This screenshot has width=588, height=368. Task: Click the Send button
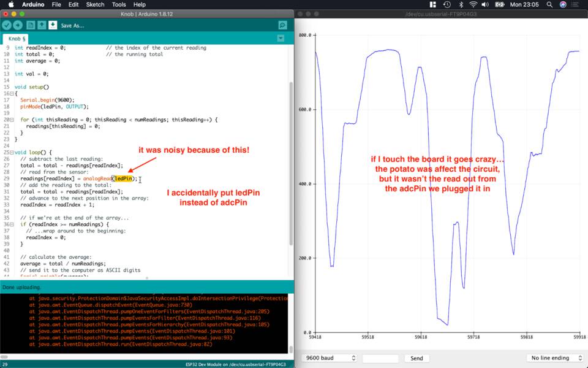point(417,358)
